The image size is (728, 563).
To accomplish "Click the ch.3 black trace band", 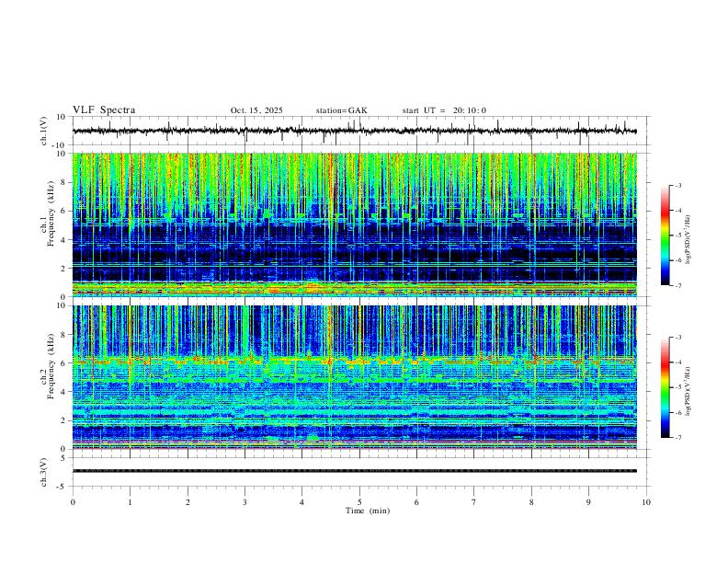I will [355, 471].
